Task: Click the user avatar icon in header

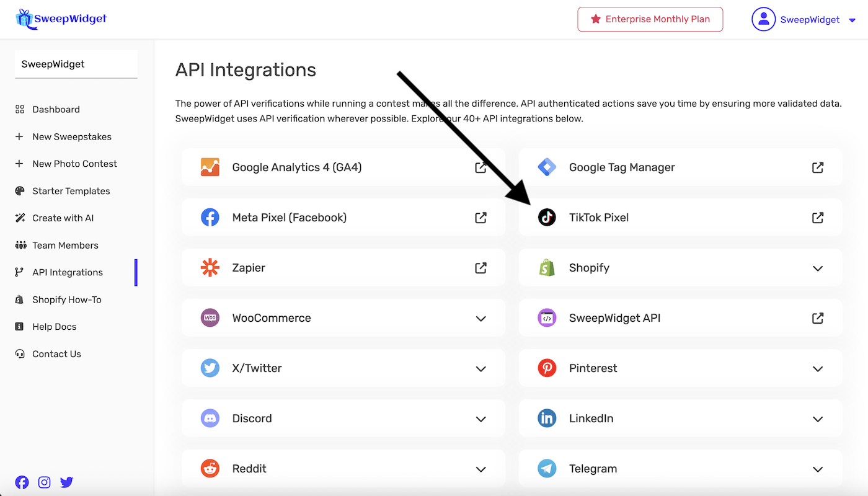Action: [763, 19]
